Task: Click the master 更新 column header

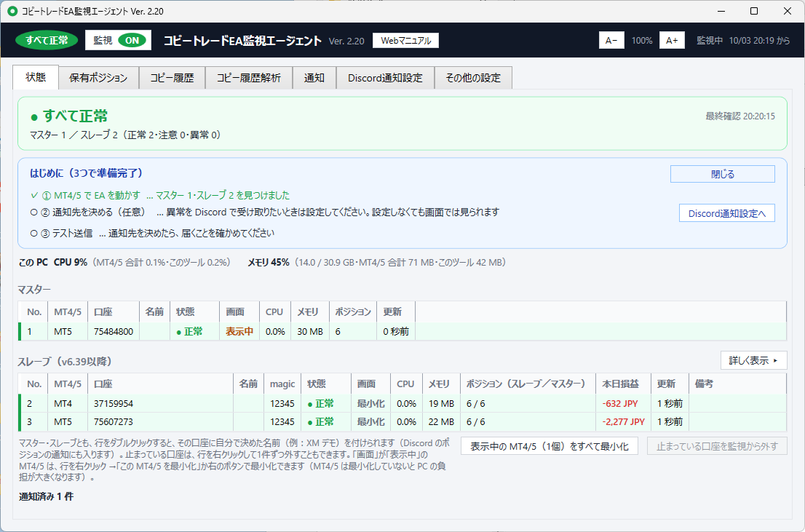Action: click(396, 311)
